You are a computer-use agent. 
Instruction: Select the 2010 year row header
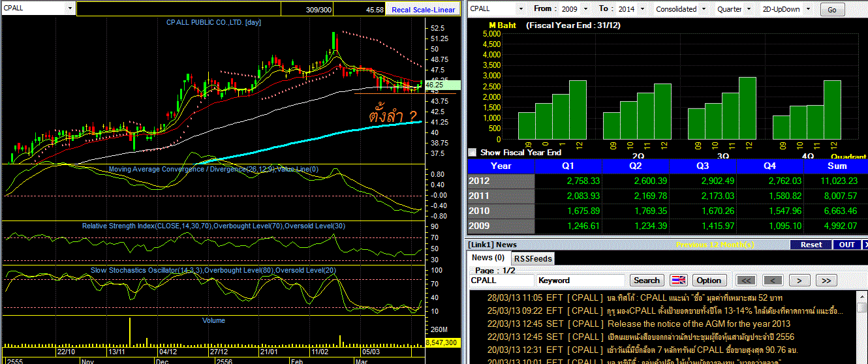point(501,211)
